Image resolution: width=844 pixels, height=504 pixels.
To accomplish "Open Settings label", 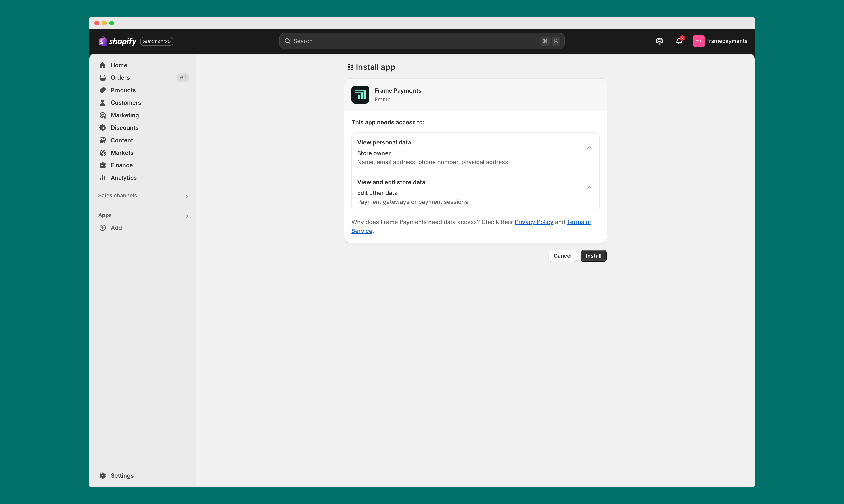I will (x=122, y=475).
